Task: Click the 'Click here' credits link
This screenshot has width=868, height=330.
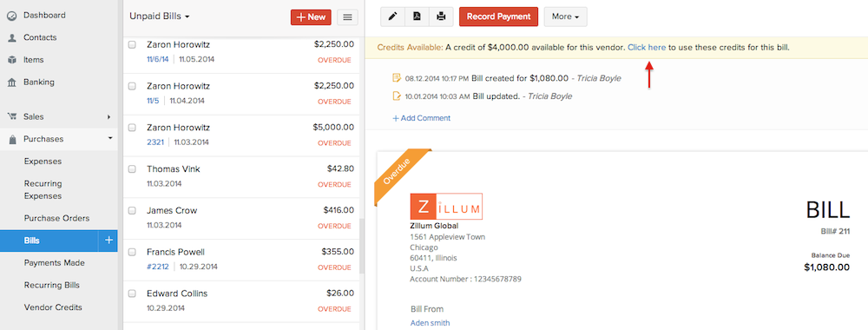Action: 647,48
